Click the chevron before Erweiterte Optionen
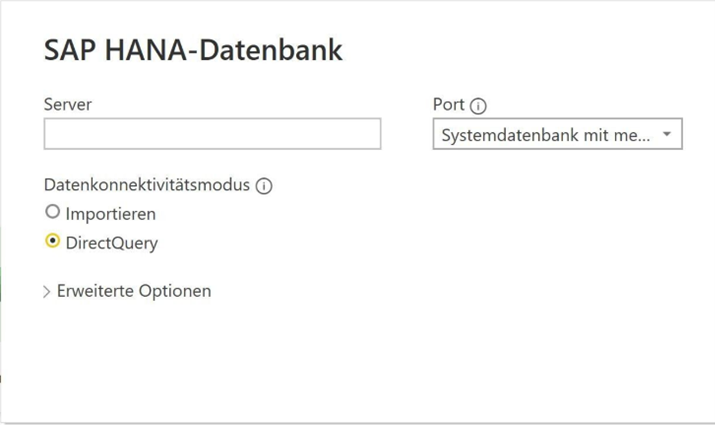 point(47,292)
